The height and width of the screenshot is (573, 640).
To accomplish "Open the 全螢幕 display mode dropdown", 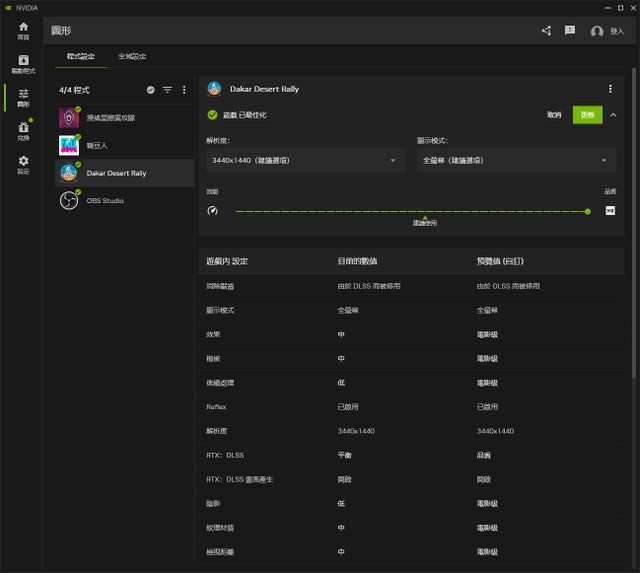I will (516, 160).
